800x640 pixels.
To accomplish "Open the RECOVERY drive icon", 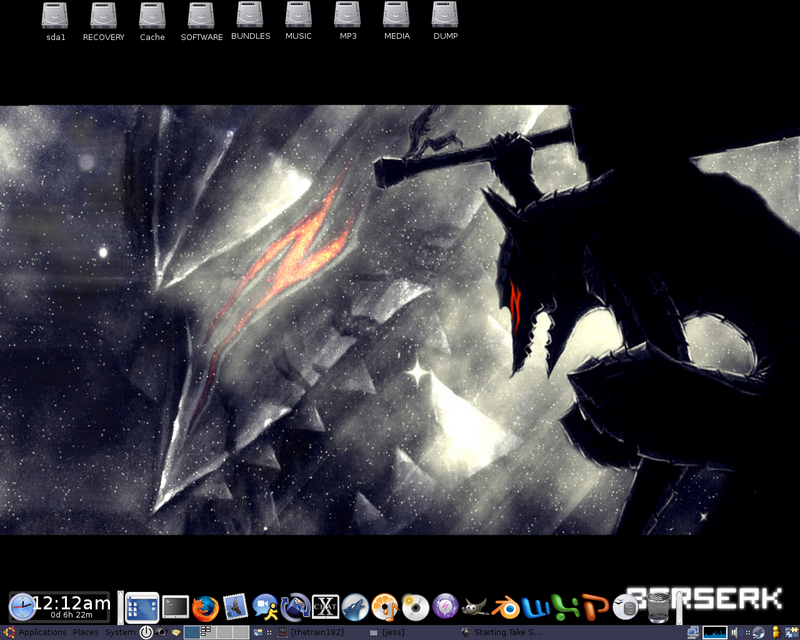I will pyautogui.click(x=104, y=21).
